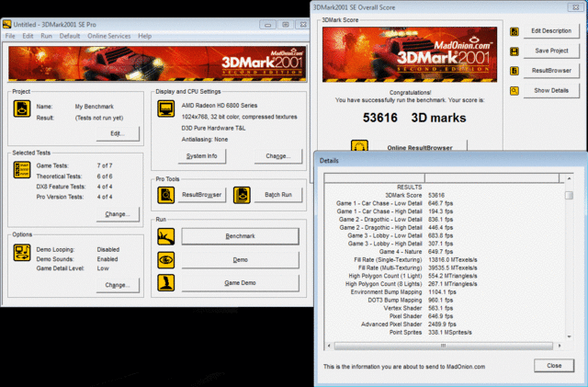Click the ResultBrowser magnifier icon in Pro Tools
The image size is (588, 387).
[x=165, y=195]
